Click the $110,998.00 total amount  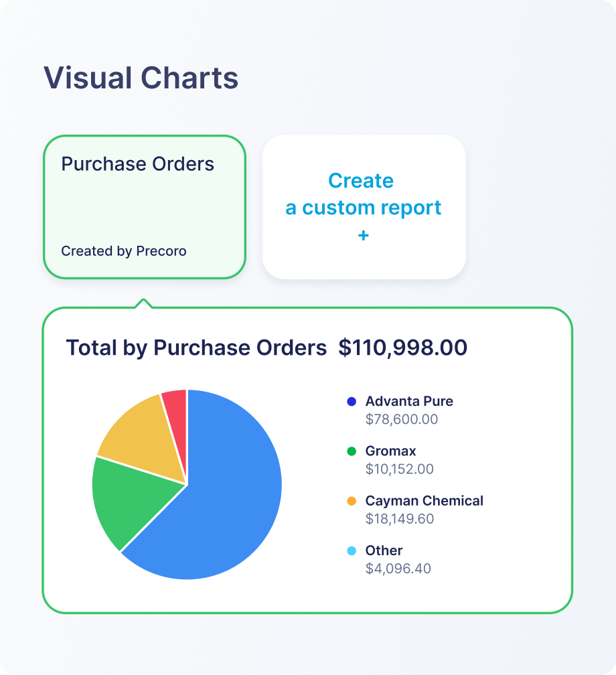[x=402, y=348]
